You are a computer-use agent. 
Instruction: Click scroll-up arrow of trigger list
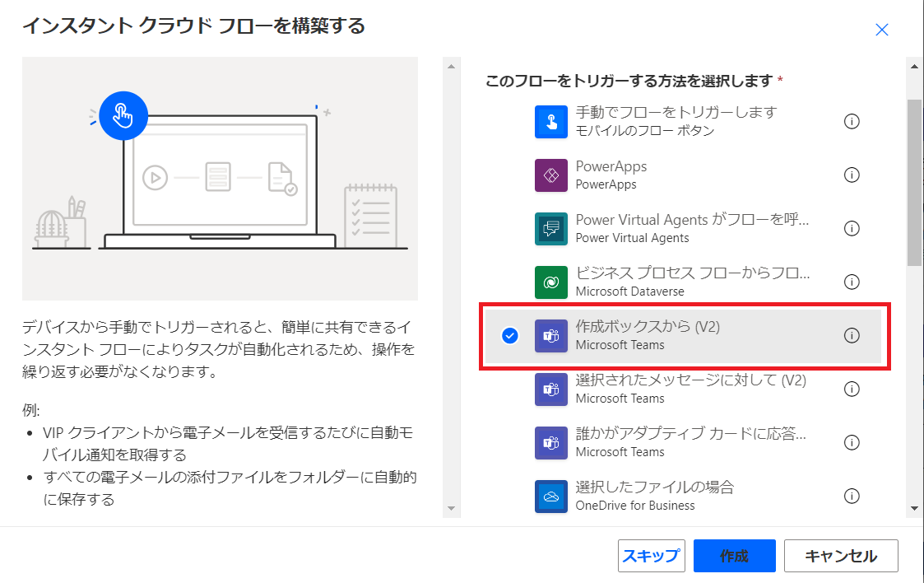tap(914, 67)
